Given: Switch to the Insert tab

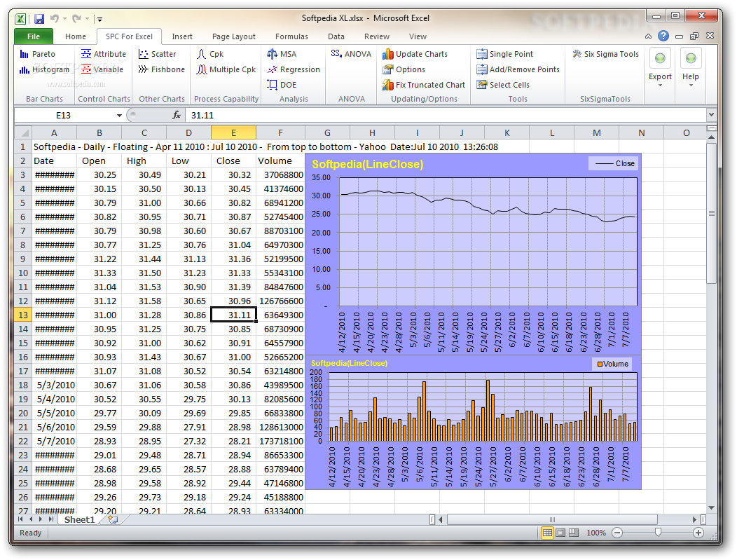Looking at the screenshot, I should (x=182, y=36).
